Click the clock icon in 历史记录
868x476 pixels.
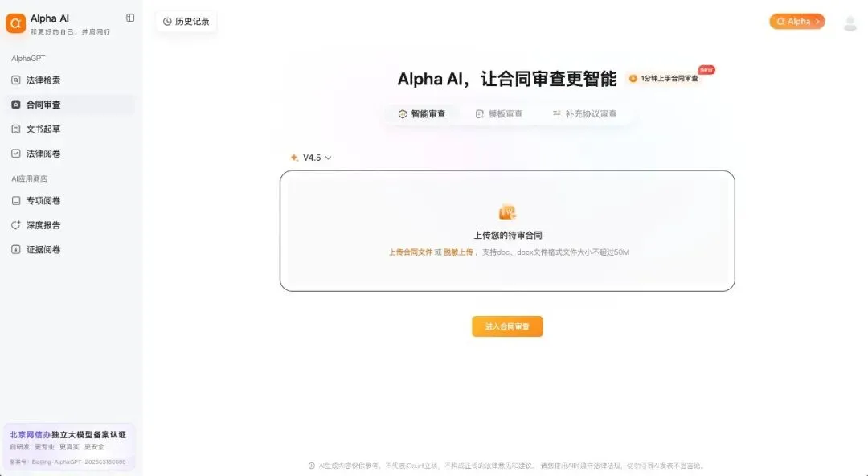pyautogui.click(x=167, y=22)
